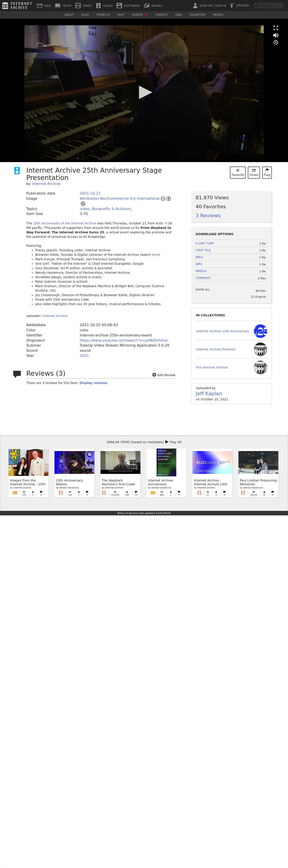Click the Upload arrow icon
Screen dimensions: 288x868
click(x=232, y=6)
